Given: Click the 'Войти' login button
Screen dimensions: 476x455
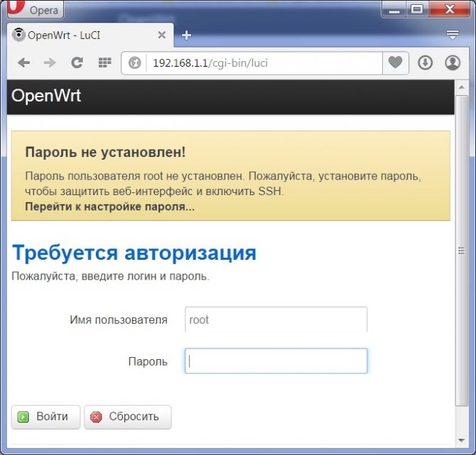Looking at the screenshot, I should click(46, 417).
